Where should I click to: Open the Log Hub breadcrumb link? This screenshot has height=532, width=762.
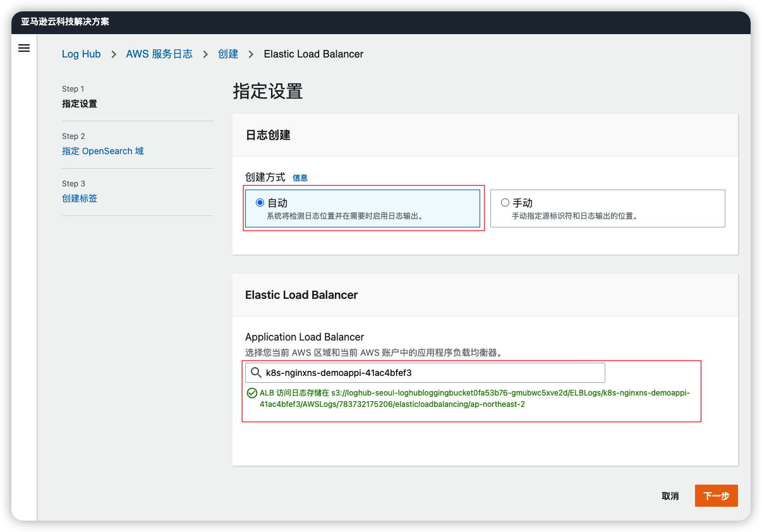(81, 54)
